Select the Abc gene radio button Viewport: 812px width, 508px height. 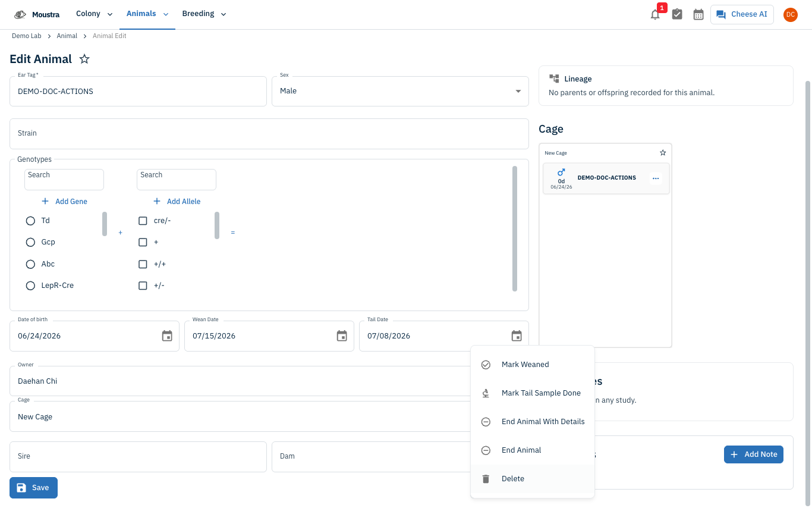[x=30, y=264]
